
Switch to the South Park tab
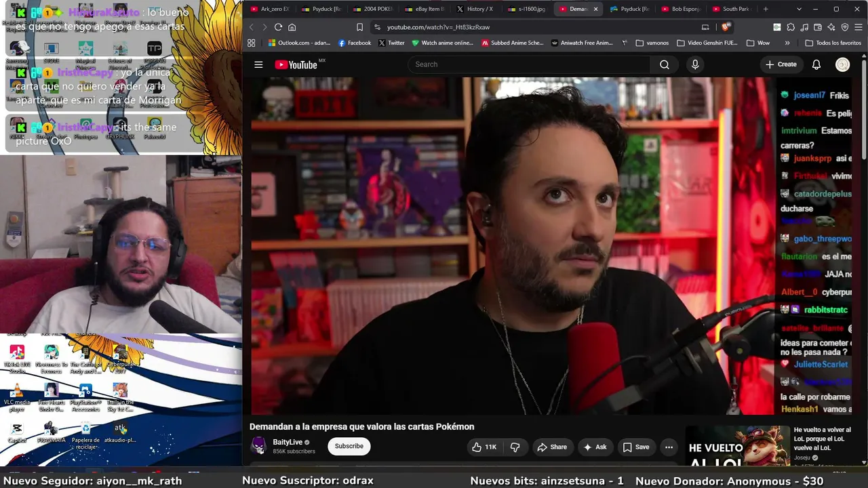(732, 9)
